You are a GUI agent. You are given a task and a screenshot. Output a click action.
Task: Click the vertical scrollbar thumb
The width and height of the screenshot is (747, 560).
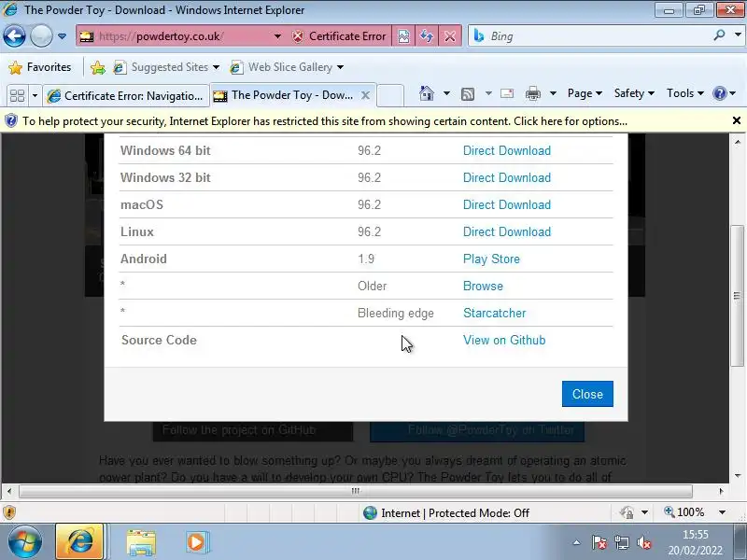737,295
